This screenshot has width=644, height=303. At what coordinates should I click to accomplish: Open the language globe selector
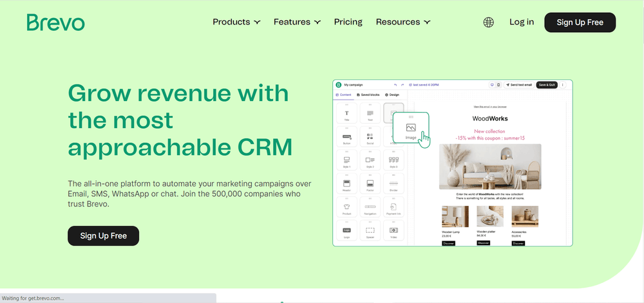(488, 22)
